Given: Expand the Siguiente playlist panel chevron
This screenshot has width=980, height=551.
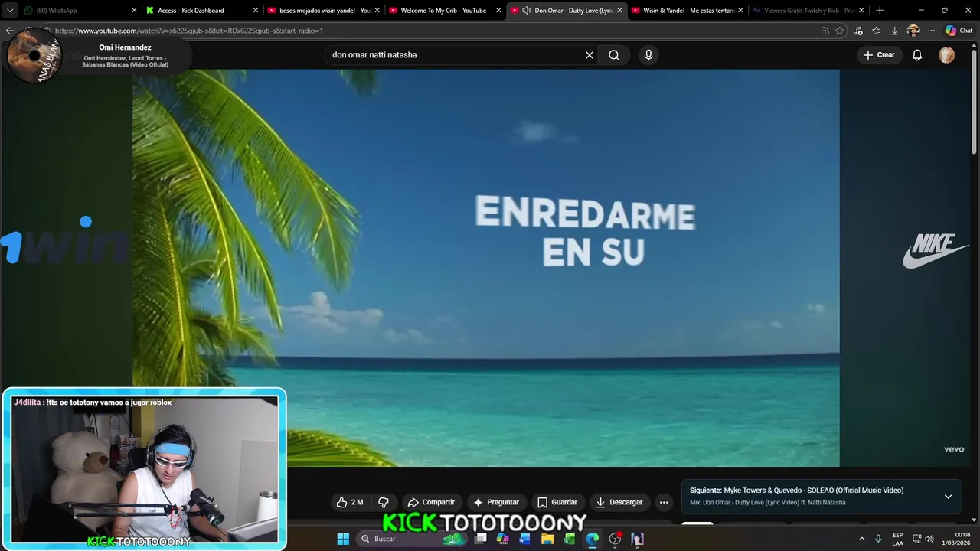Looking at the screenshot, I should [x=948, y=497].
